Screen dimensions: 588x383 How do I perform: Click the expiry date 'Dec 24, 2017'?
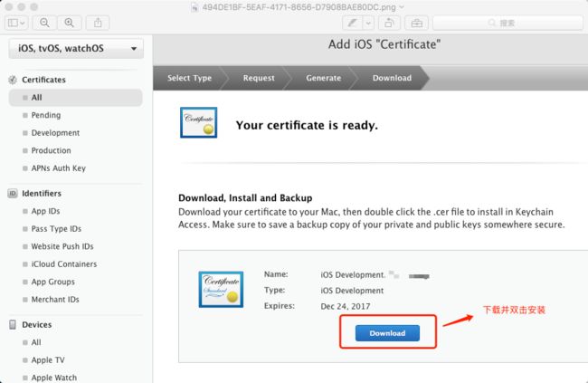coord(346,306)
